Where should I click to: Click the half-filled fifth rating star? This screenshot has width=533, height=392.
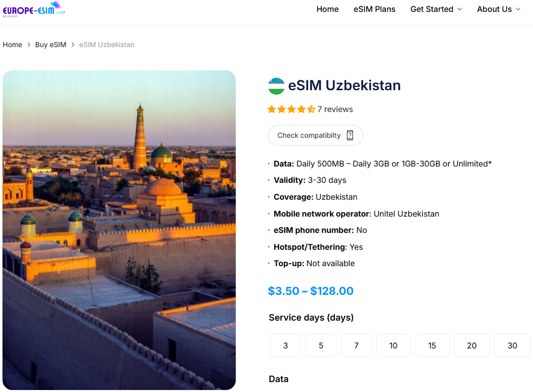[x=311, y=109]
